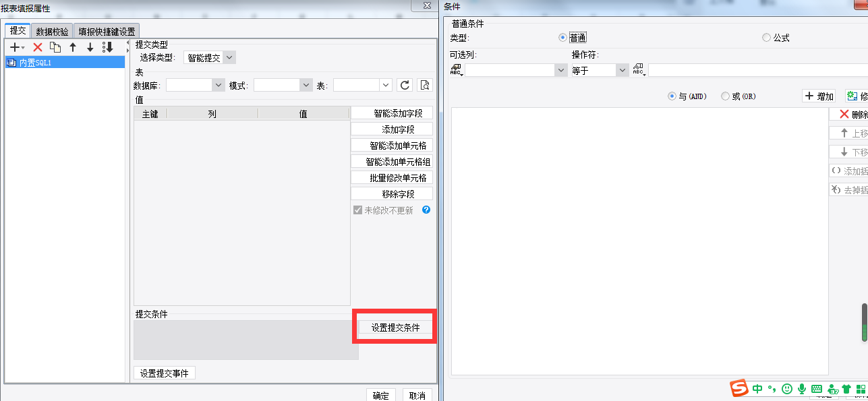Click the Sogou S logo icon
This screenshot has height=401, width=868.
click(740, 389)
